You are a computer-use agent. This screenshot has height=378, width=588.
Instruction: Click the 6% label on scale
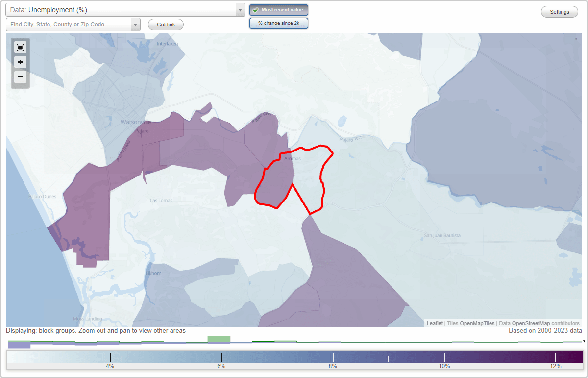[221, 366]
